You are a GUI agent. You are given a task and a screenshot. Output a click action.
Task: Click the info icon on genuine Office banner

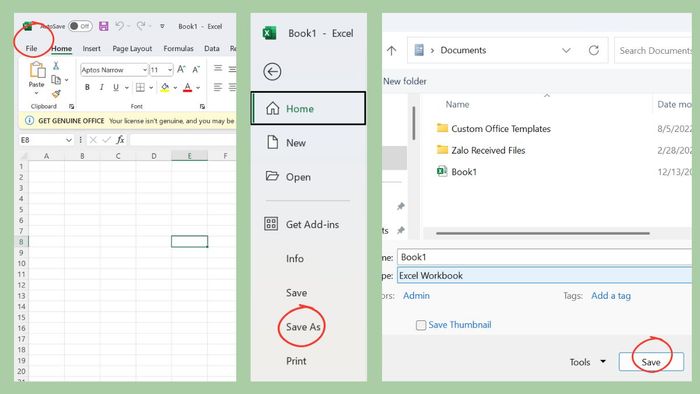[x=29, y=120]
